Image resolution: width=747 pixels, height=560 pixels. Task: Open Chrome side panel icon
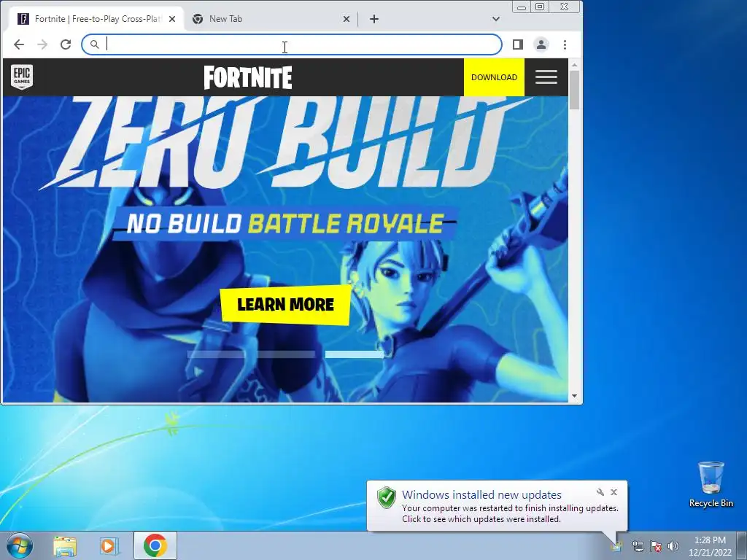click(x=518, y=44)
